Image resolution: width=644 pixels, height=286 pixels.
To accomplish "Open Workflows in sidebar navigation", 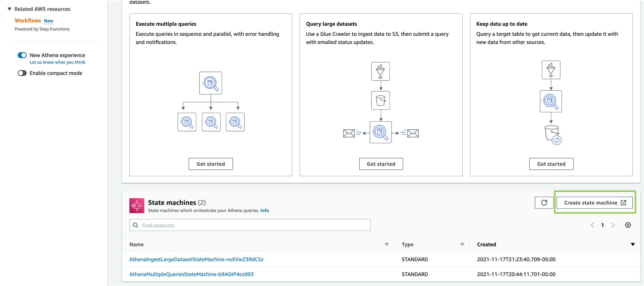I will (x=28, y=21).
